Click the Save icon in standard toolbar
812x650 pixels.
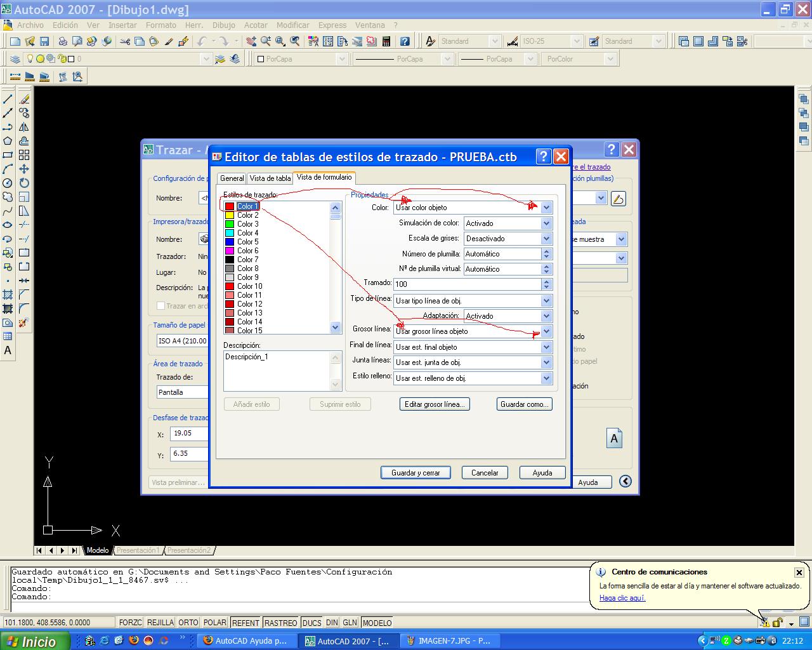tap(44, 41)
